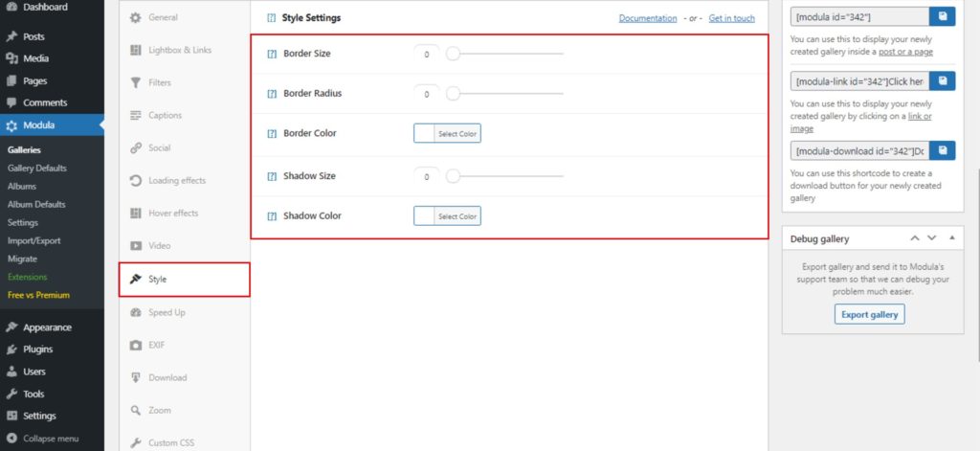Click the Border Size help icon

(272, 54)
